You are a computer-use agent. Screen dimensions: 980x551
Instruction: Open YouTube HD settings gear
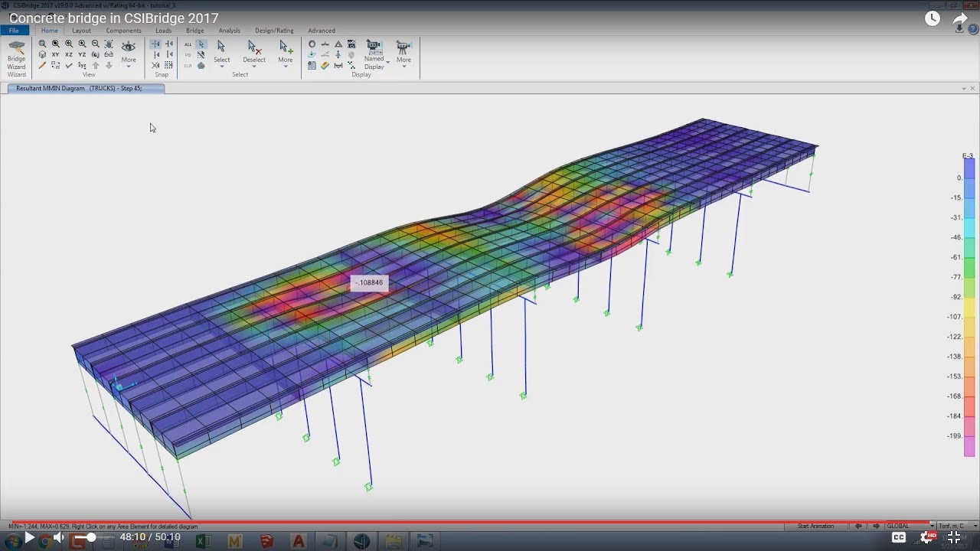(927, 537)
